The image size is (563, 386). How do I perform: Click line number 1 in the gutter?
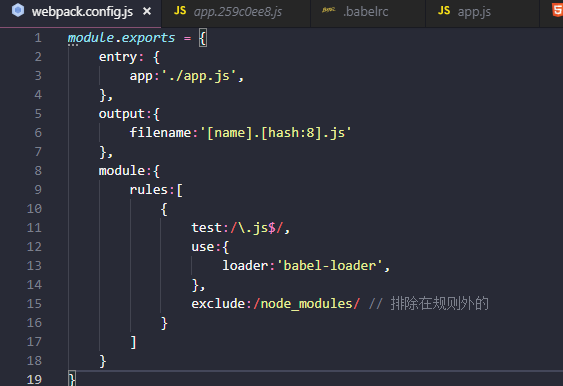tap(38, 38)
